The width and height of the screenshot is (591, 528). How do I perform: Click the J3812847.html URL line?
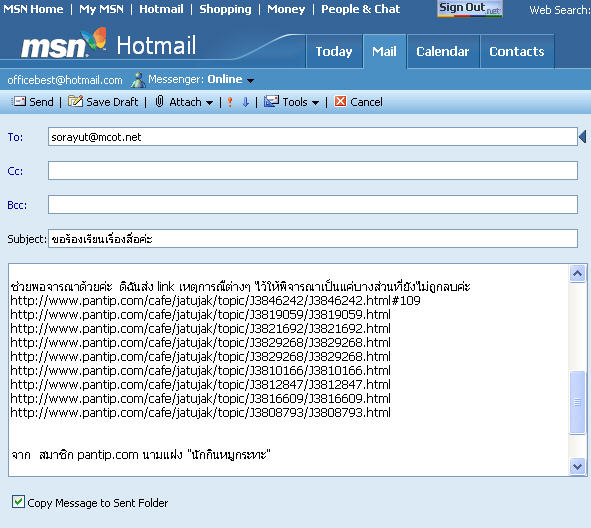[200, 384]
